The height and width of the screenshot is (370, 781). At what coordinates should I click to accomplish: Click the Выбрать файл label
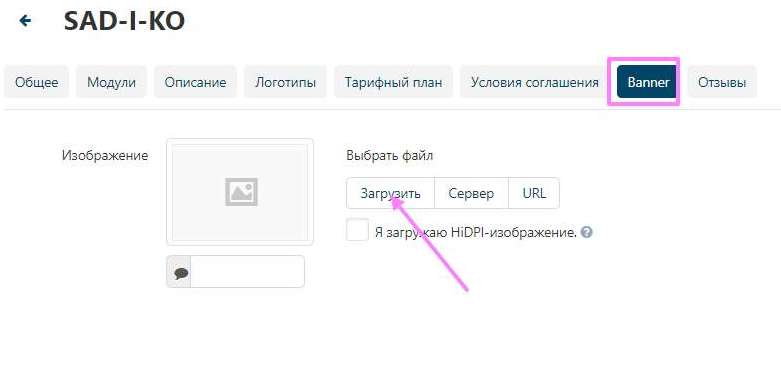tap(390, 156)
